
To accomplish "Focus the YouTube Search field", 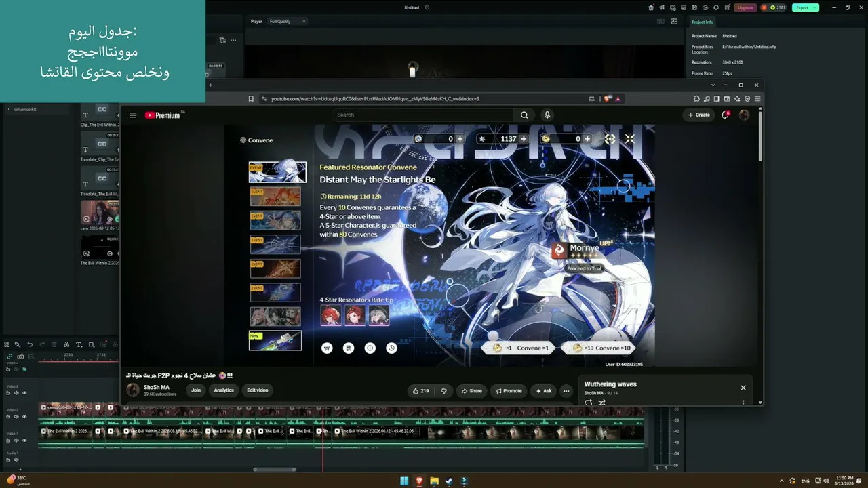I will [423, 115].
